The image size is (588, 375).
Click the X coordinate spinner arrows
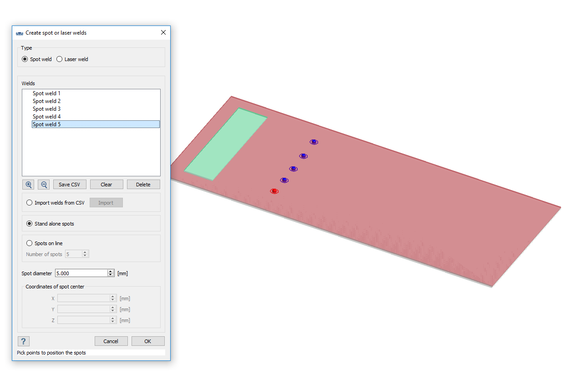(113, 298)
